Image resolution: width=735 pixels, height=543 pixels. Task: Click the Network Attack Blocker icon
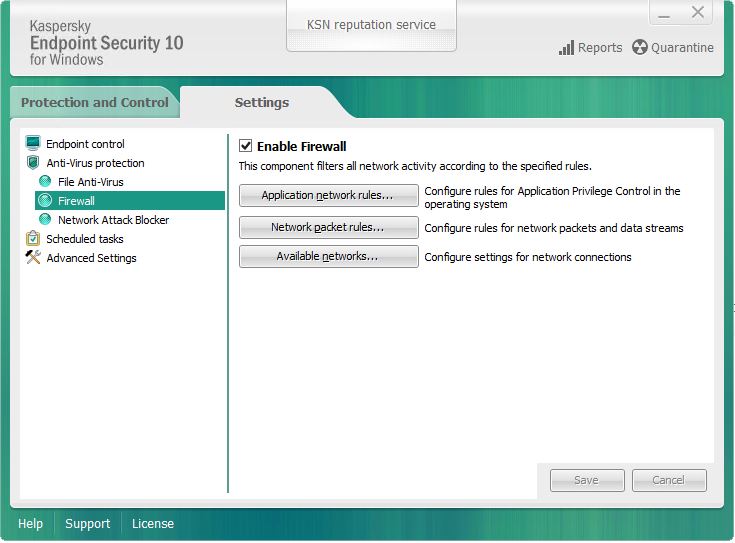(x=45, y=220)
